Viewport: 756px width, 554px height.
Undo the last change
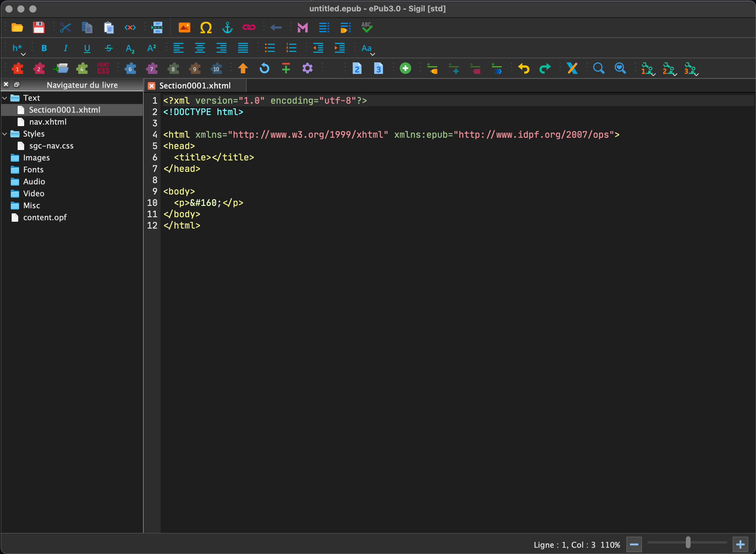[x=524, y=68]
